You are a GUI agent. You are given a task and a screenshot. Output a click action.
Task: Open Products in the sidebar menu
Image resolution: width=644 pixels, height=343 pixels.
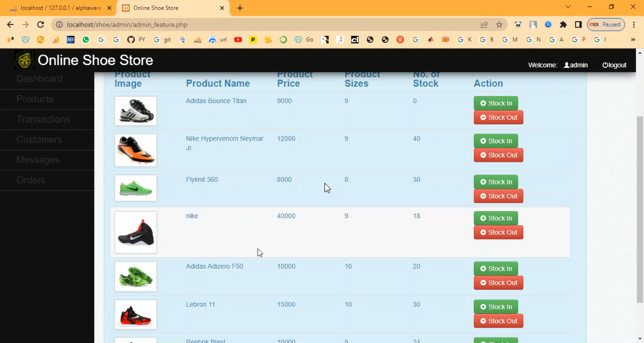(x=35, y=99)
